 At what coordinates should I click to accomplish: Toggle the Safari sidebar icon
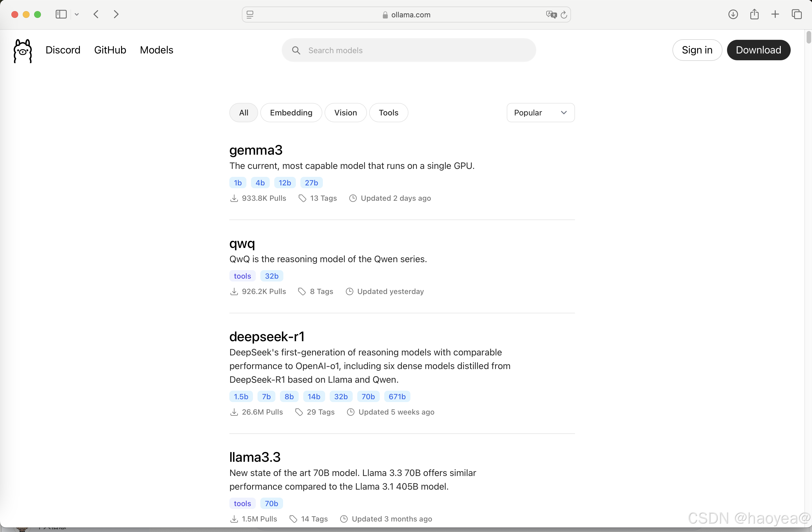61,14
